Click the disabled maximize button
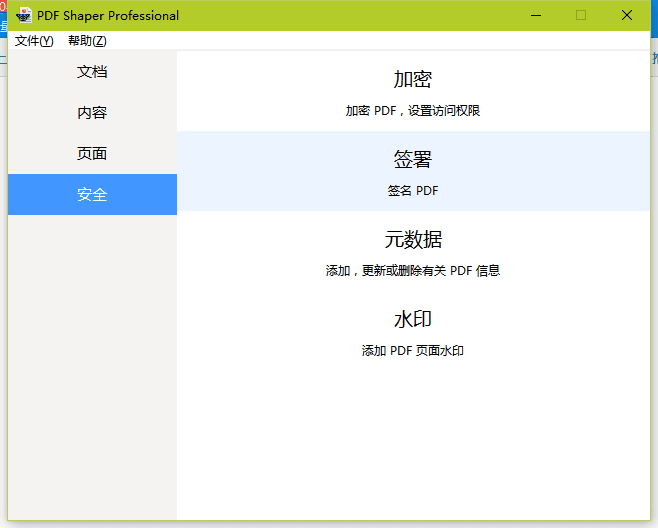Viewport: 658px width, 528px height. [x=581, y=16]
